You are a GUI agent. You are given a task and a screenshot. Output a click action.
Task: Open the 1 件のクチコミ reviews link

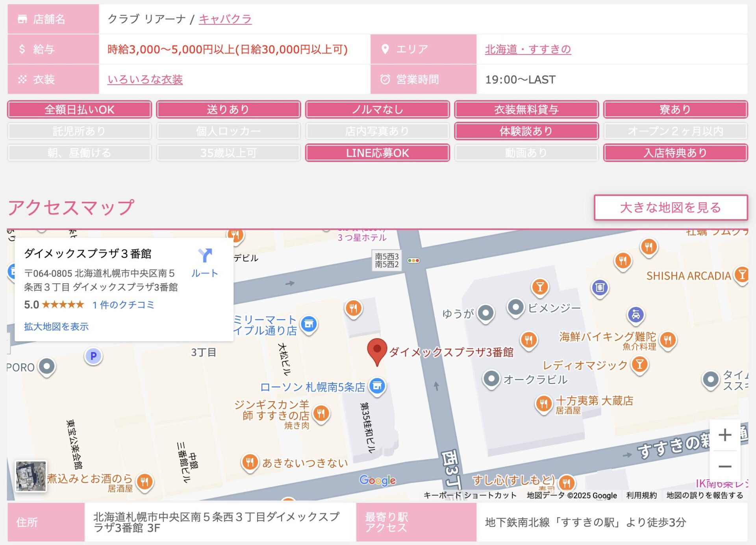123,305
